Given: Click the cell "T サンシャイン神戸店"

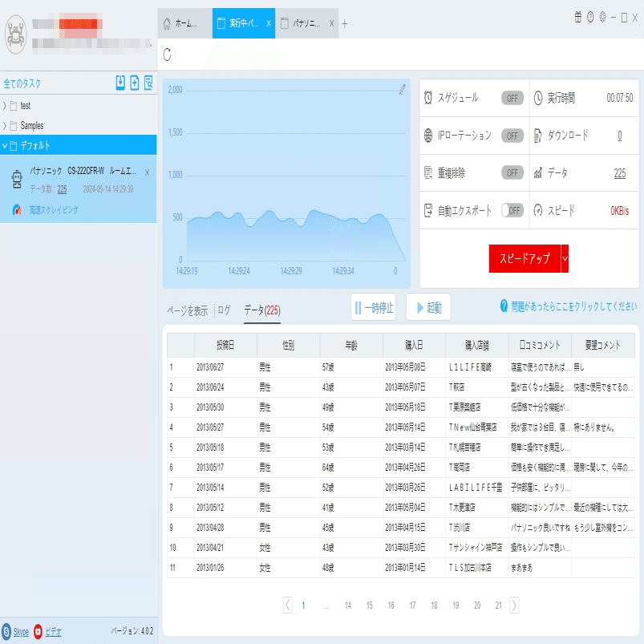Looking at the screenshot, I should click(x=476, y=548).
